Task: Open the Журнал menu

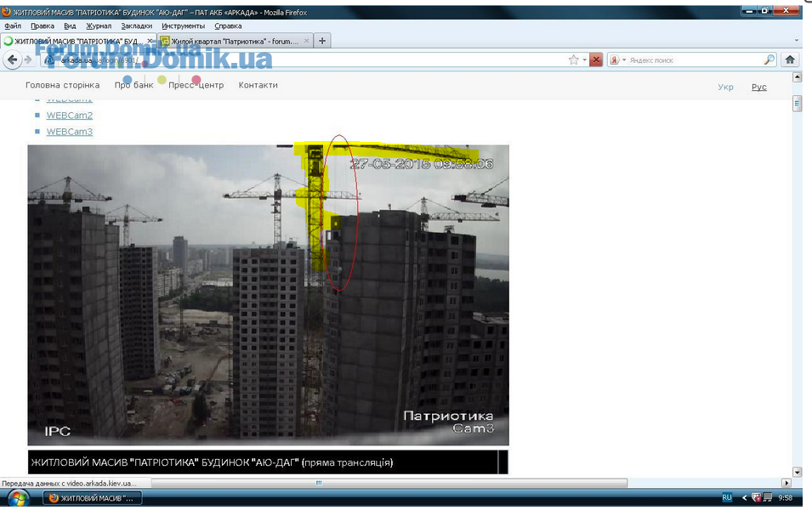Action: 99,25
